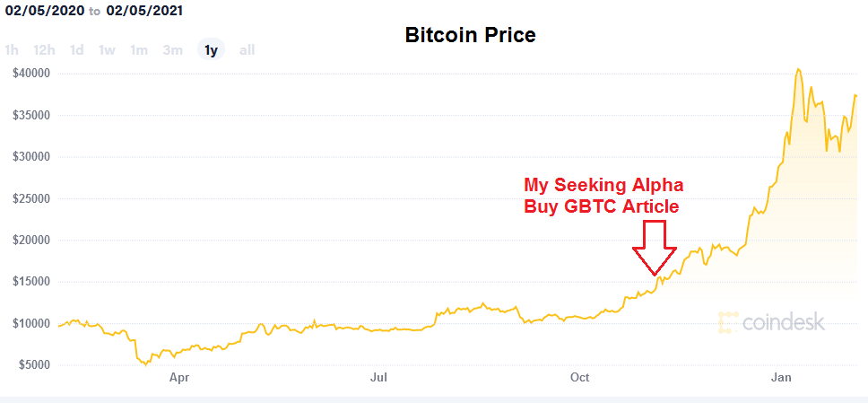
Task: Set chart range to 1w
Action: tap(107, 50)
